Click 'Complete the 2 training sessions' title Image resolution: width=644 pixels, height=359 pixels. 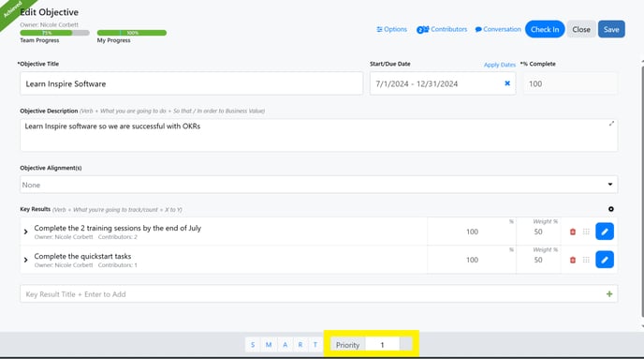[117, 228]
